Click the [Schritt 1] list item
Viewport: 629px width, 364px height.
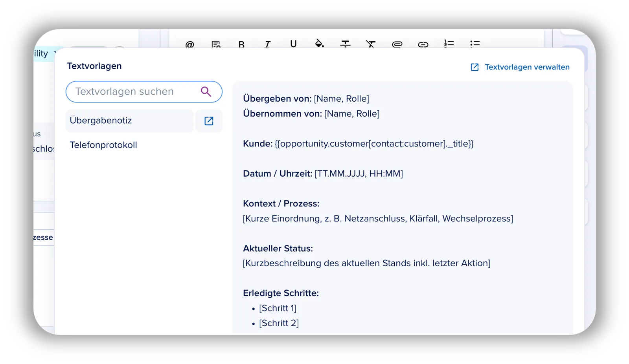click(278, 308)
